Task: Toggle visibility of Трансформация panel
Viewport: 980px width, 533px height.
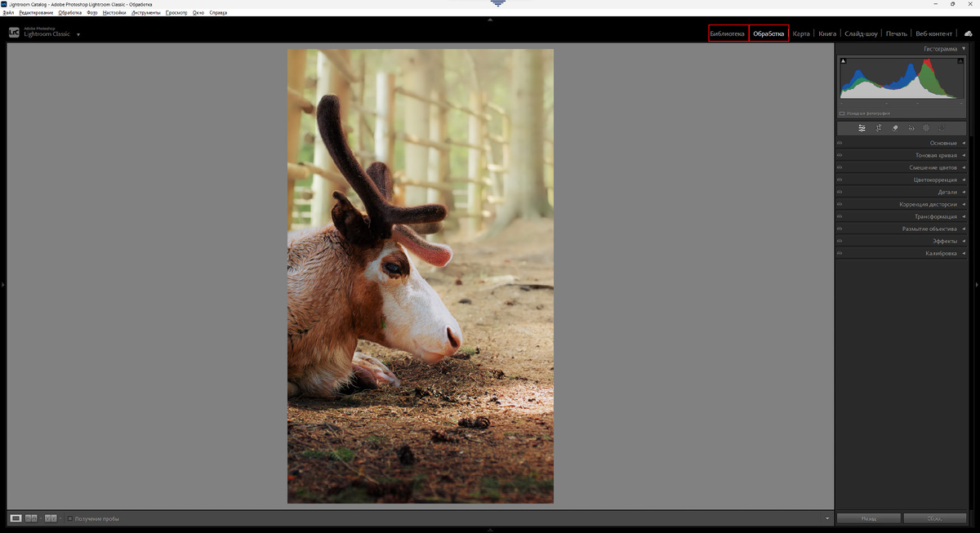Action: (840, 216)
